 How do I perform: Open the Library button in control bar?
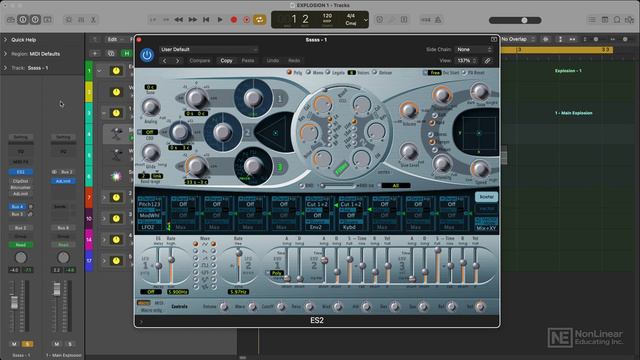click(11, 20)
